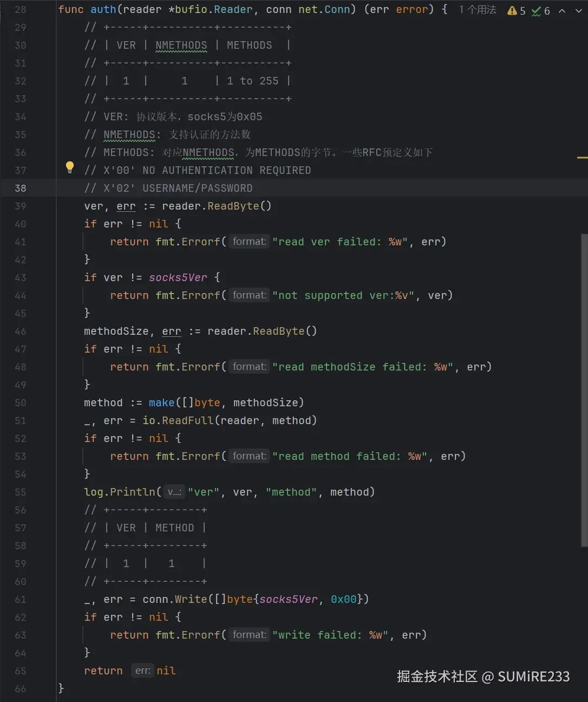Click methodSize variable on line 46

coord(116,331)
